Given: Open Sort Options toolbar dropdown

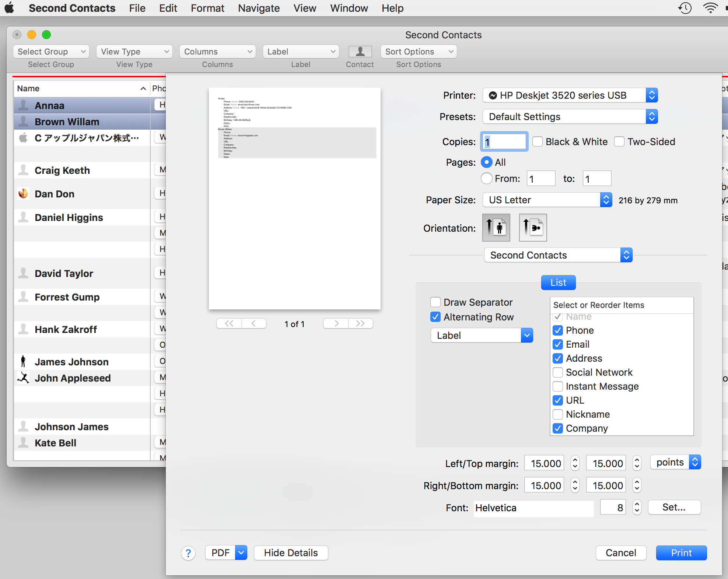Looking at the screenshot, I should tap(419, 52).
